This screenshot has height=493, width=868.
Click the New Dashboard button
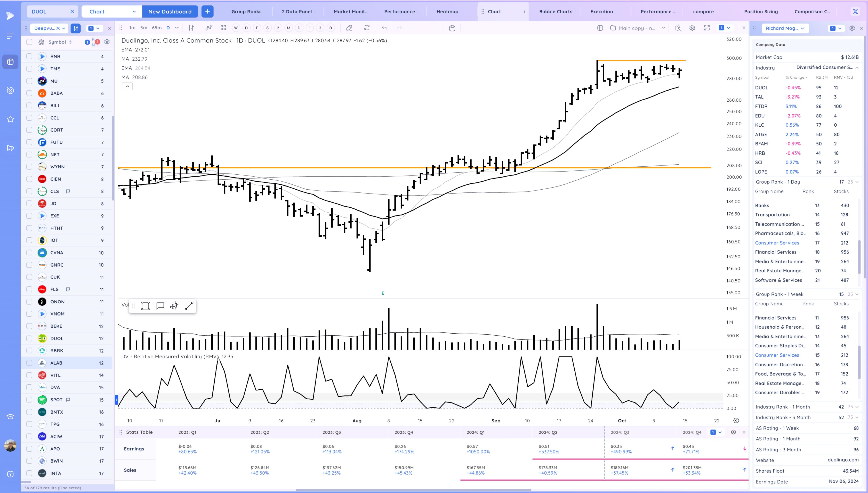(170, 12)
